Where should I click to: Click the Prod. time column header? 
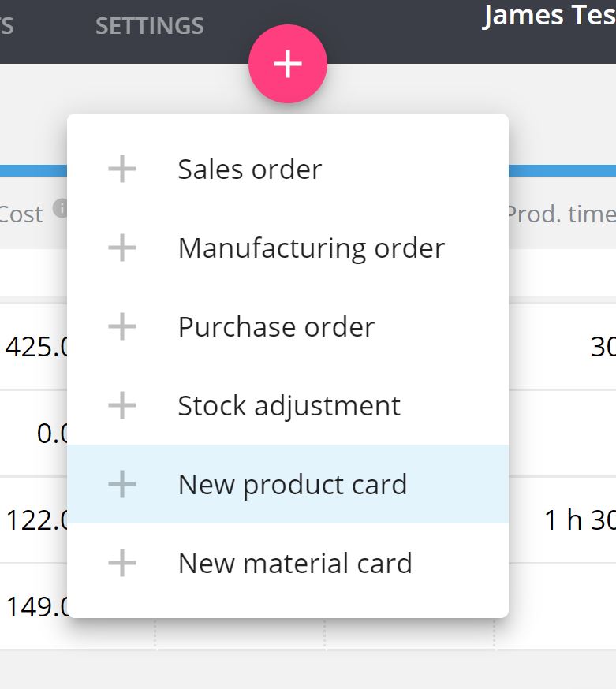562,214
